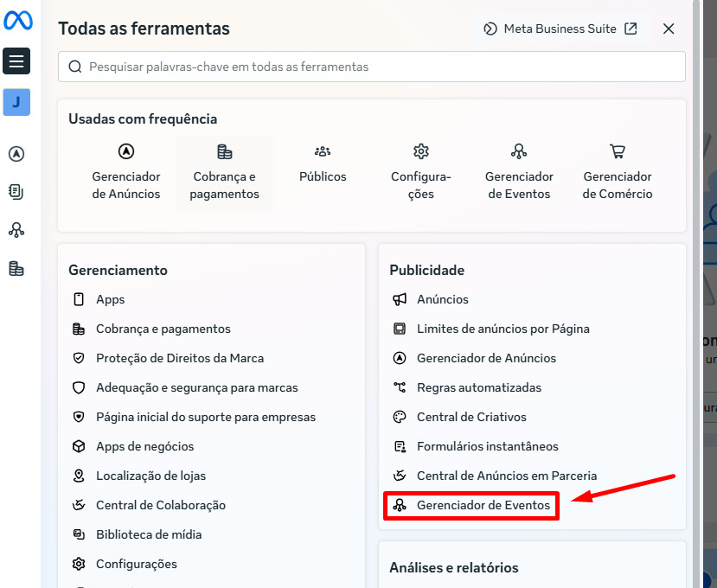Select the J account avatar
The image size is (717, 588).
pos(16,102)
